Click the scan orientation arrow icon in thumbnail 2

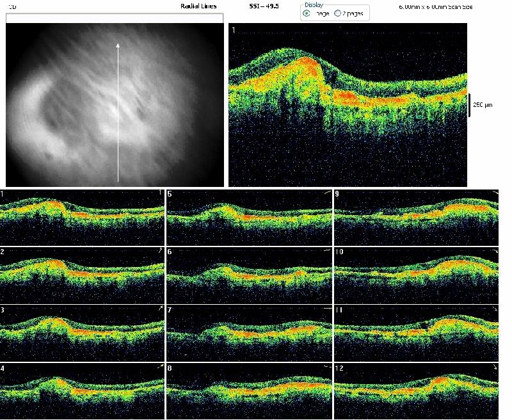tap(159, 252)
